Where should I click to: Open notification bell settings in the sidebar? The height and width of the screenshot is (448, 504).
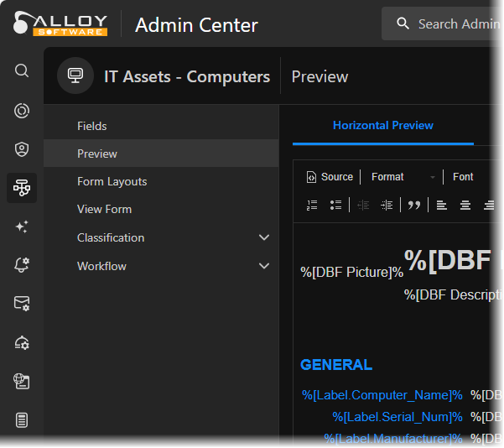pos(22,265)
